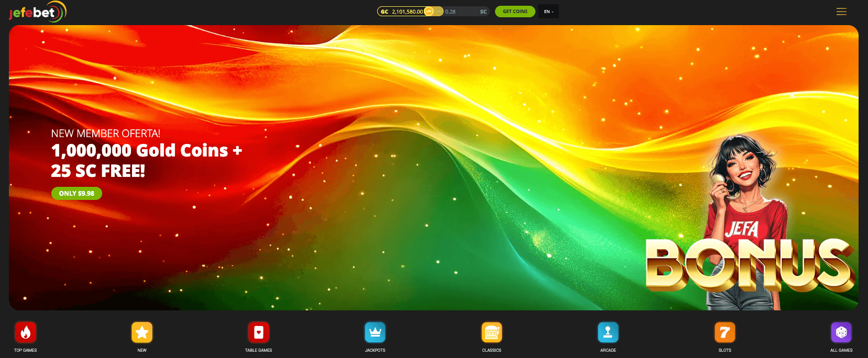
Task: Select the TABLE GAMES label
Action: pyautogui.click(x=259, y=350)
